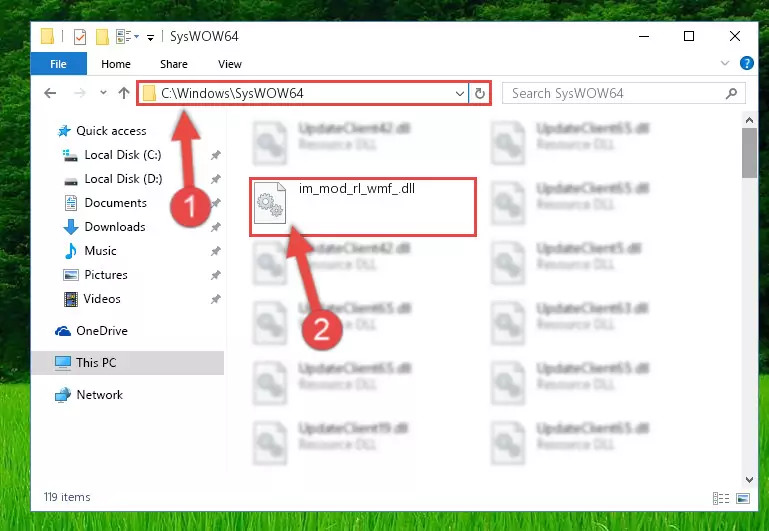Switch to the View ribbon tab
The image size is (769, 531).
tap(230, 64)
